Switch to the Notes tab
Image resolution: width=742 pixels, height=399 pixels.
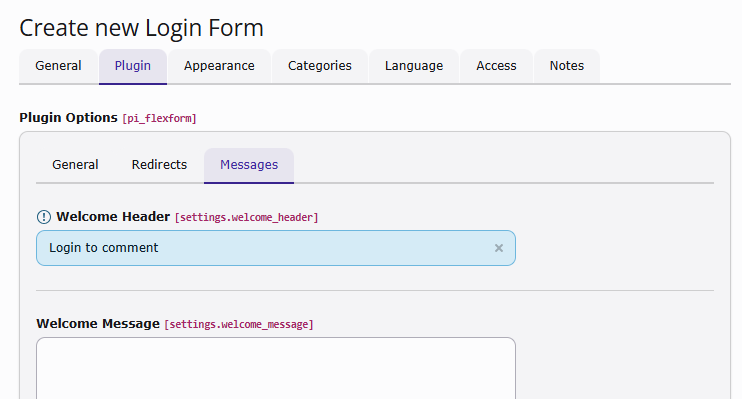567,66
